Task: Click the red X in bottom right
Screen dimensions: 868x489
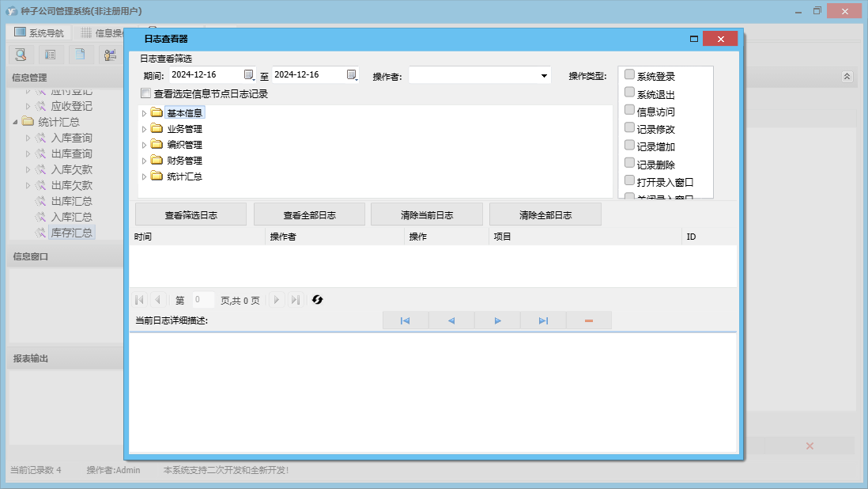Action: (x=810, y=445)
